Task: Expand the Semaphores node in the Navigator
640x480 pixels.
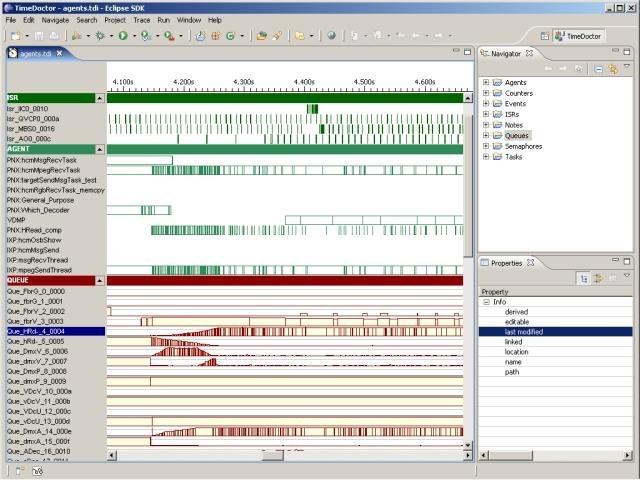Action: [486, 146]
